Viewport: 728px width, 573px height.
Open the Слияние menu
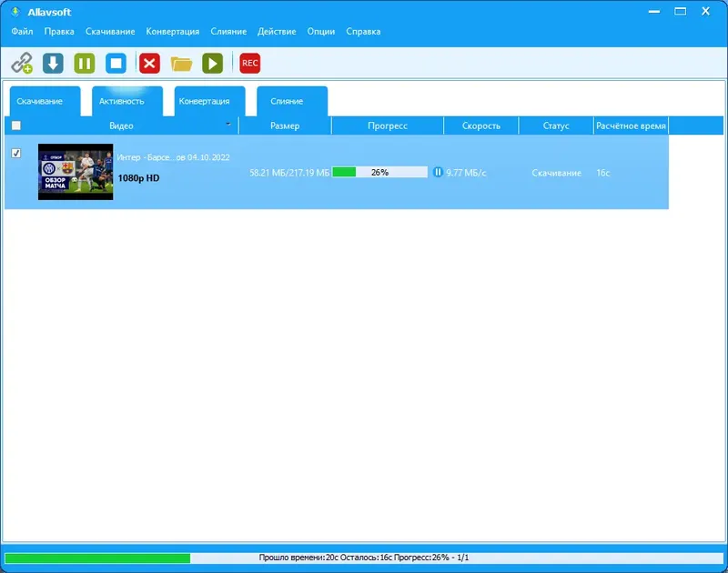click(228, 32)
